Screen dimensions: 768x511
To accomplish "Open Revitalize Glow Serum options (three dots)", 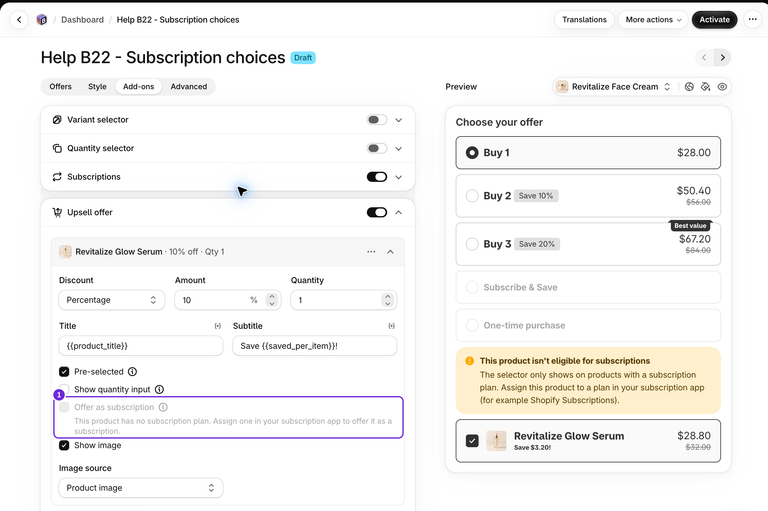I will click(371, 251).
